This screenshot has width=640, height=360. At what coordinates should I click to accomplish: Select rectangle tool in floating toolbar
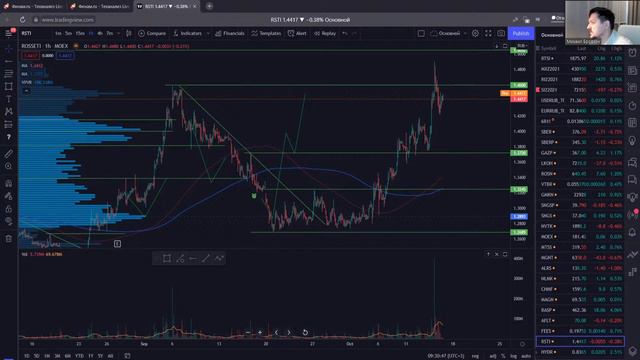point(167,258)
